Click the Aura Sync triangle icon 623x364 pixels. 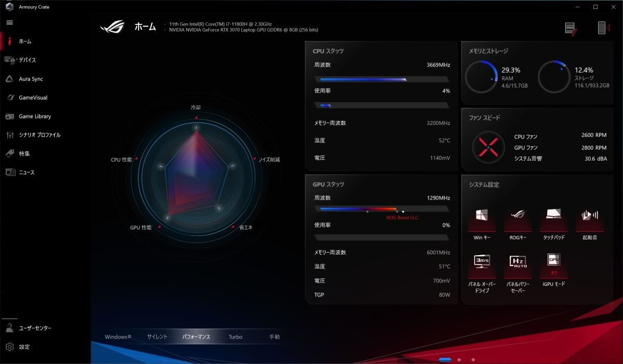click(x=9, y=79)
